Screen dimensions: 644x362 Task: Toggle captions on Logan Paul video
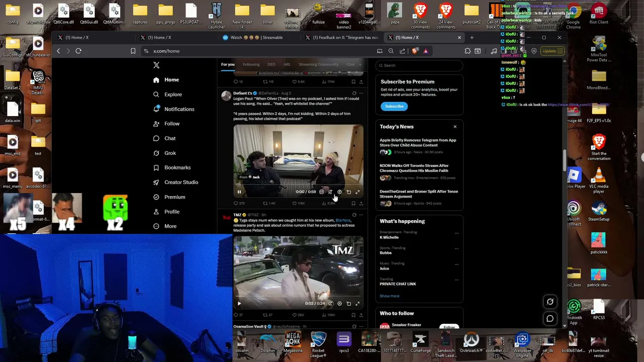tap(321, 192)
